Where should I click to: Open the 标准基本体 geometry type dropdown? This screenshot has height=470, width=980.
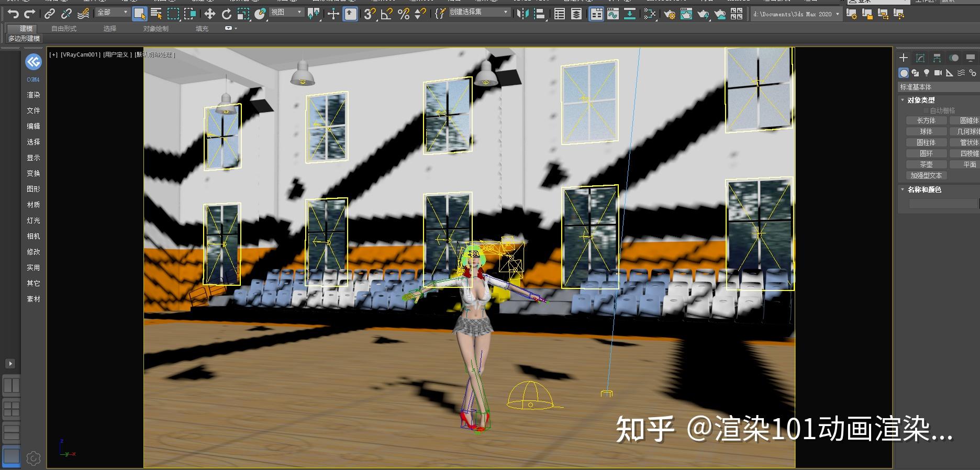click(x=939, y=87)
